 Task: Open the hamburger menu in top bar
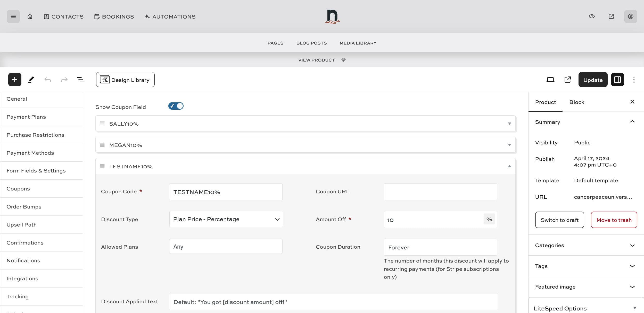pos(13,16)
